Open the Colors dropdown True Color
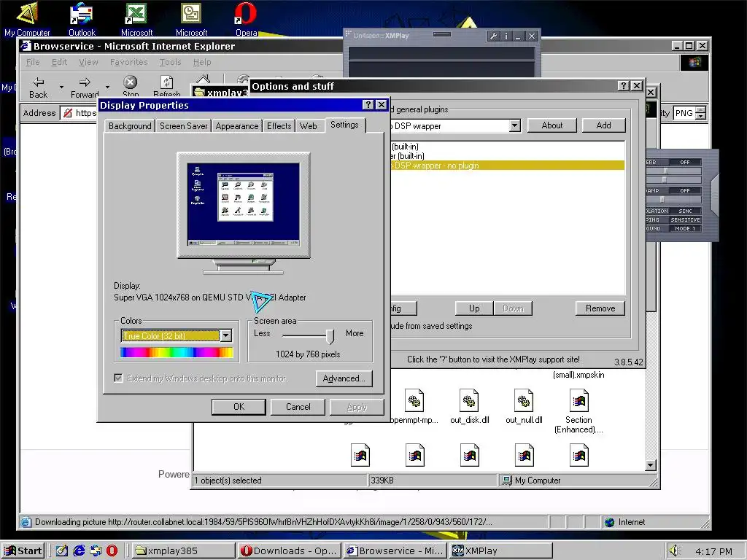 226,335
